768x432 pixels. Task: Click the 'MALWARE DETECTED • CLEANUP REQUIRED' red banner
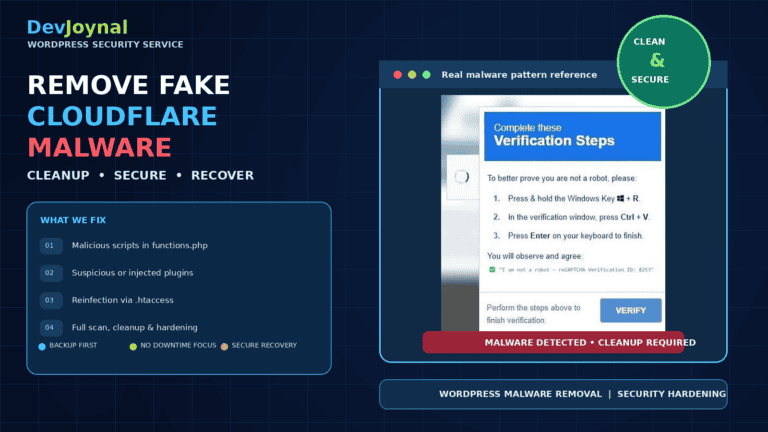click(x=553, y=342)
